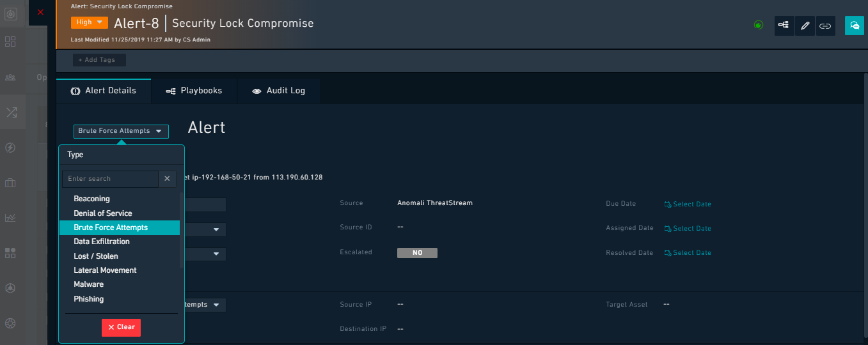
Task: Click the Alert Details tab icon
Action: (x=75, y=91)
